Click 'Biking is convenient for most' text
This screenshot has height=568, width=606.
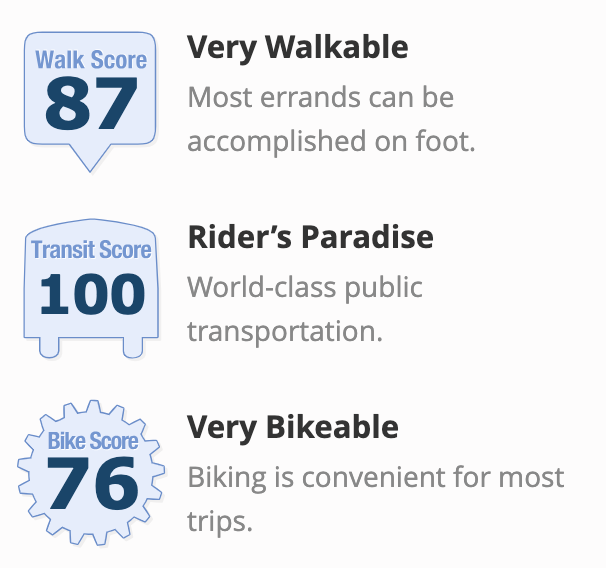coord(376,478)
